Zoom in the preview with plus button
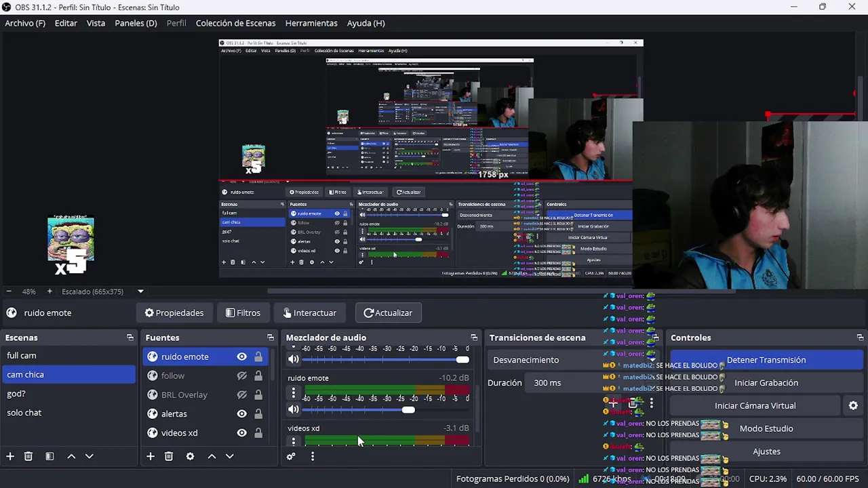 click(50, 291)
